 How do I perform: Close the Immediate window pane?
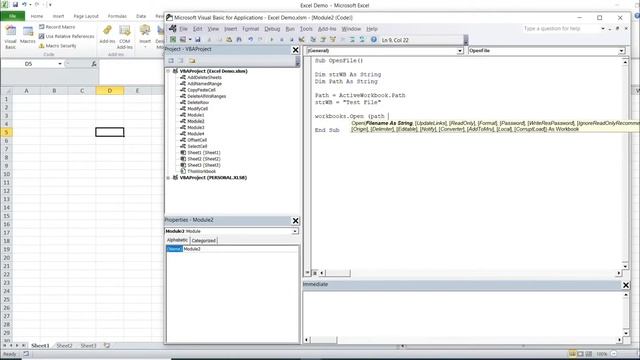[x=626, y=285]
